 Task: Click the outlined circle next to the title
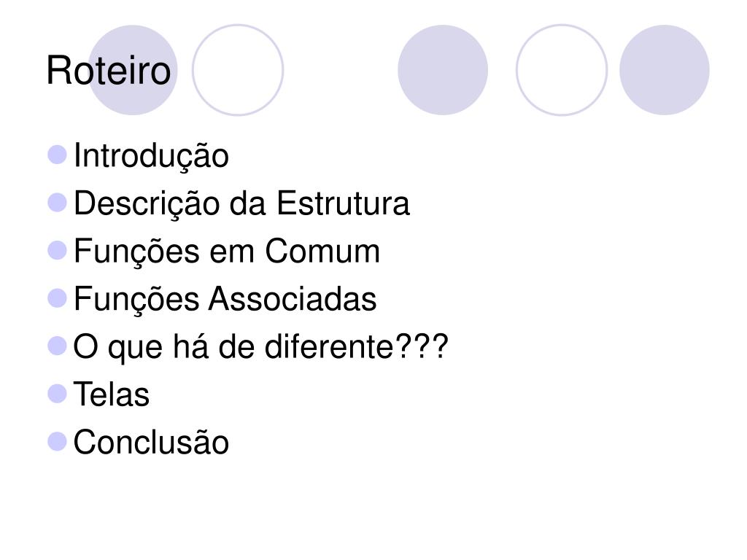pyautogui.click(x=238, y=70)
